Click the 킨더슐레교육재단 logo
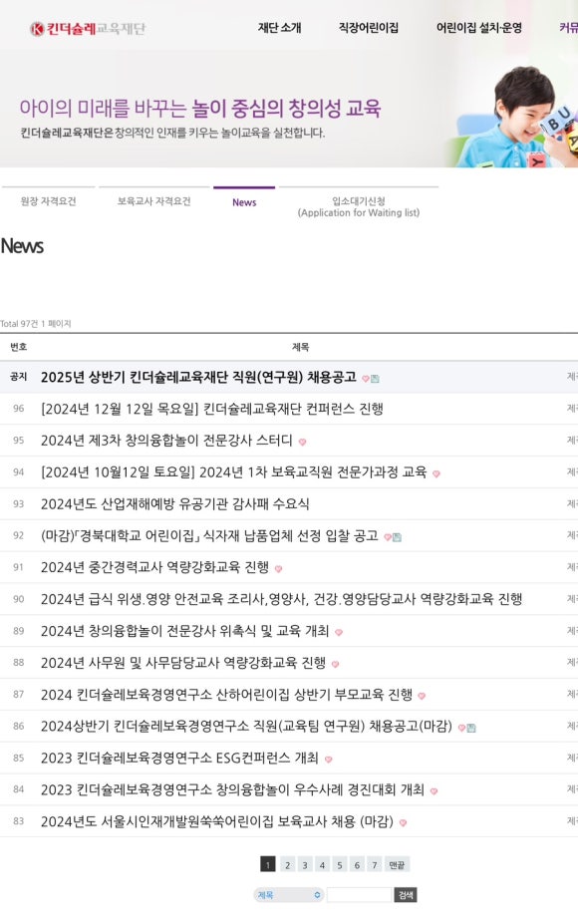The width and height of the screenshot is (578, 924). 88,28
